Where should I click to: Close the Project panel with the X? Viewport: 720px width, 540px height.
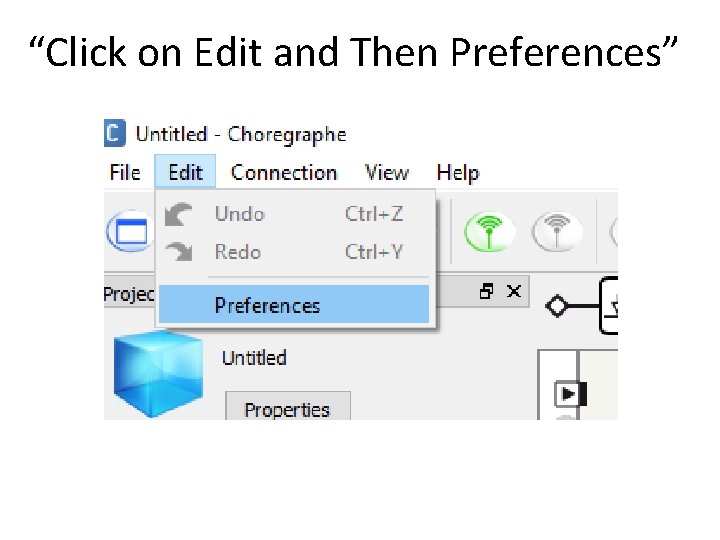(x=514, y=291)
